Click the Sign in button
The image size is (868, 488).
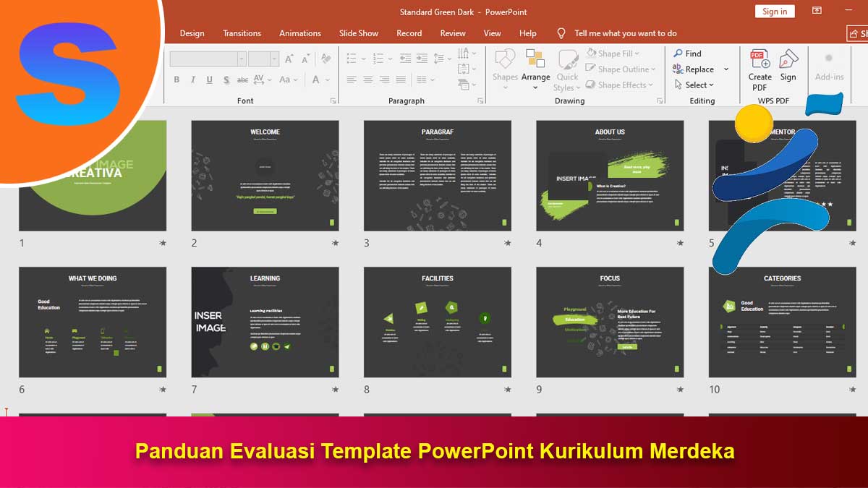pyautogui.click(x=775, y=12)
